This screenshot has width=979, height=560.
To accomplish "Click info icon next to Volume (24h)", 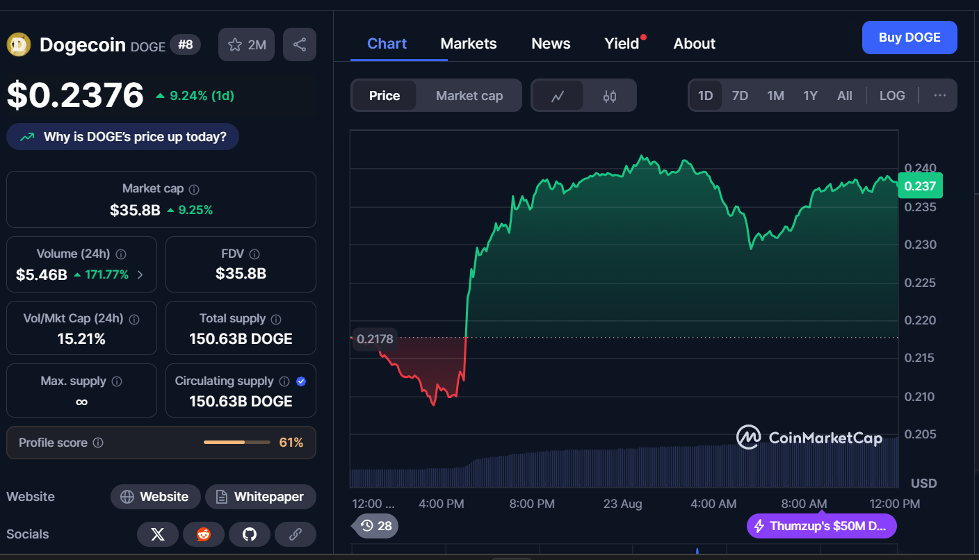I will (x=121, y=254).
